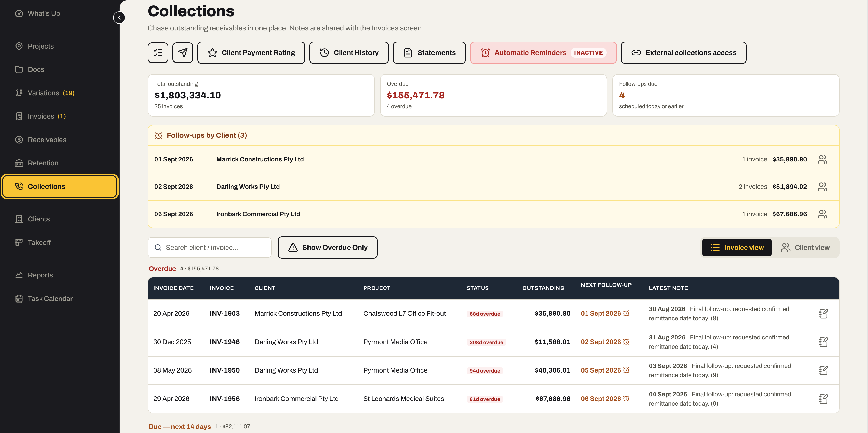
Task: Focus the Search client / invoice field
Action: click(210, 248)
